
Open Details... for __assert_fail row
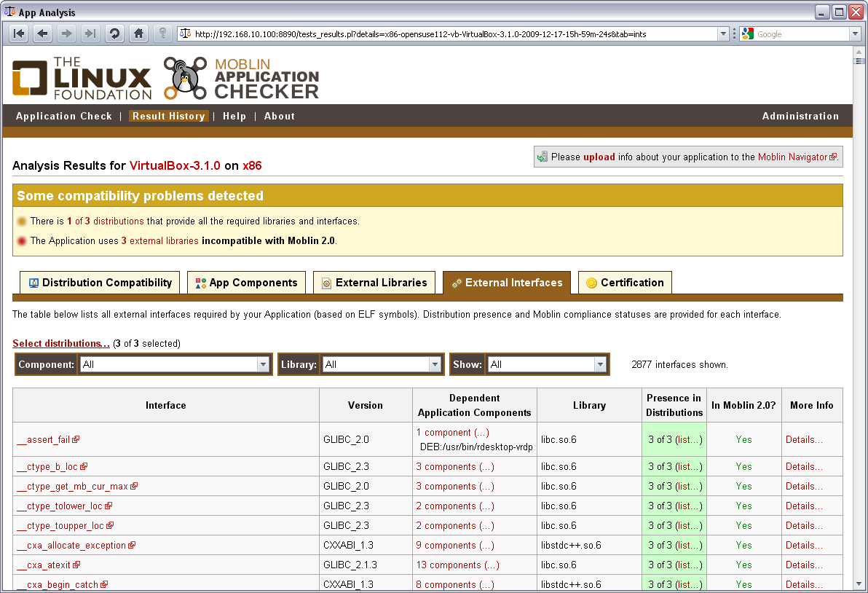click(x=804, y=439)
